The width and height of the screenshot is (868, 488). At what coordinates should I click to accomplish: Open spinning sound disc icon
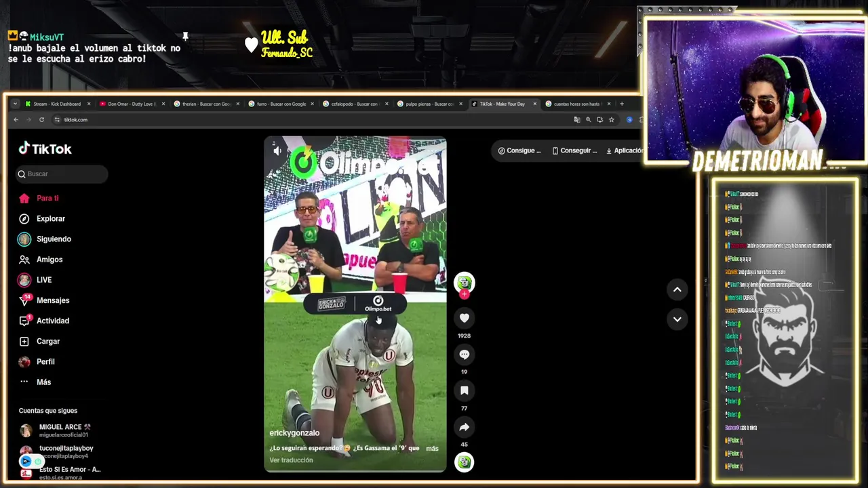pos(464,462)
